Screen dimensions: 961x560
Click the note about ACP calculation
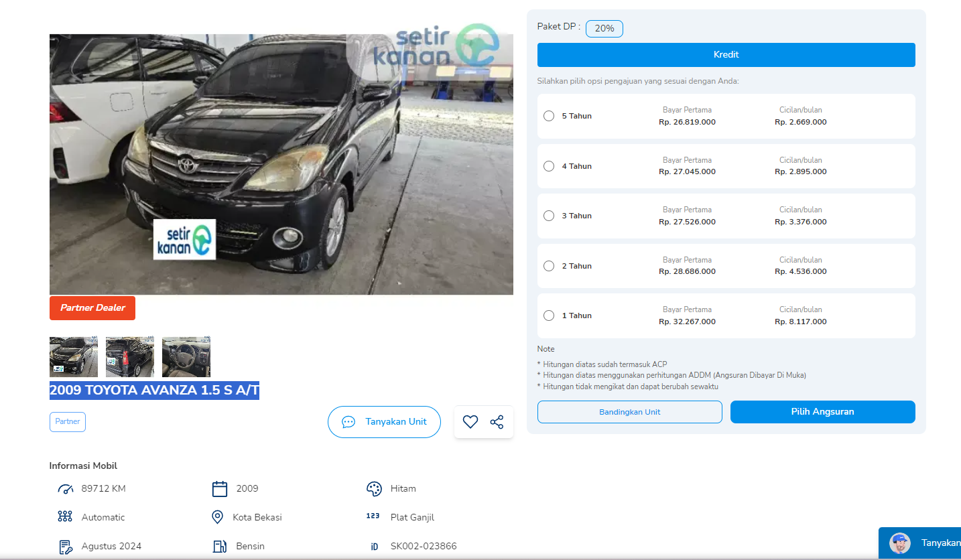[602, 364]
